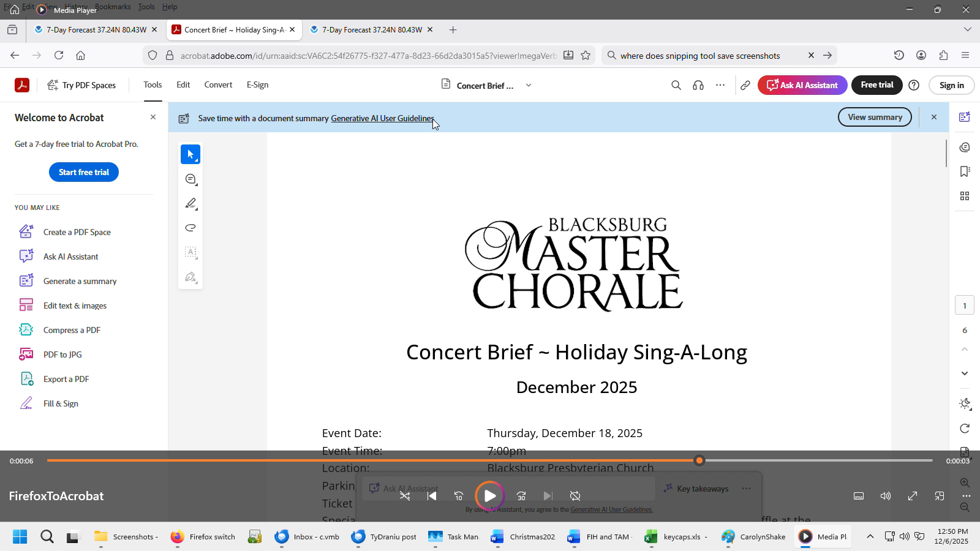Open Firefox account icon
This screenshot has width=980, height=551.
(x=921, y=55)
